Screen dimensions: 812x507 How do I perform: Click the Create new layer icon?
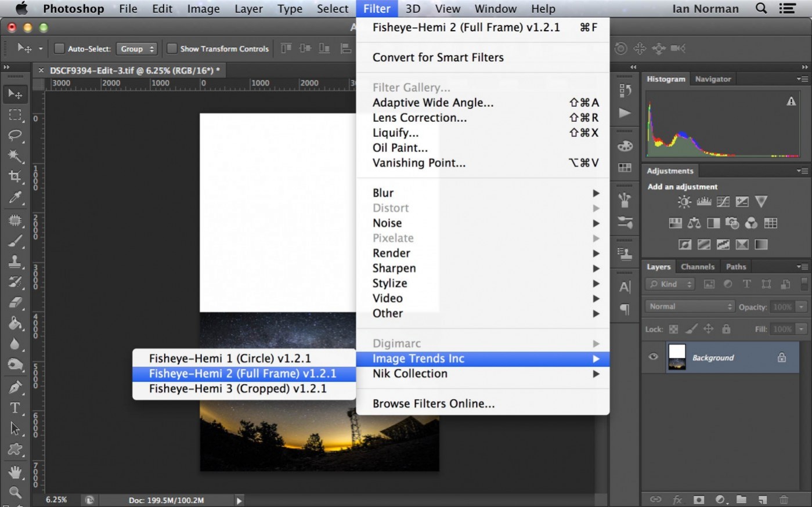click(763, 499)
